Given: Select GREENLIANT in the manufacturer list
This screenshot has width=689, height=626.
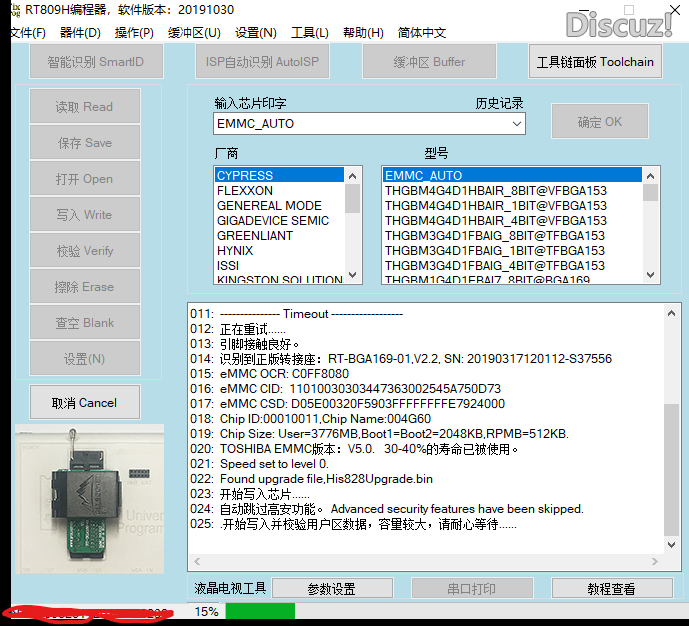Looking at the screenshot, I should point(279,235).
